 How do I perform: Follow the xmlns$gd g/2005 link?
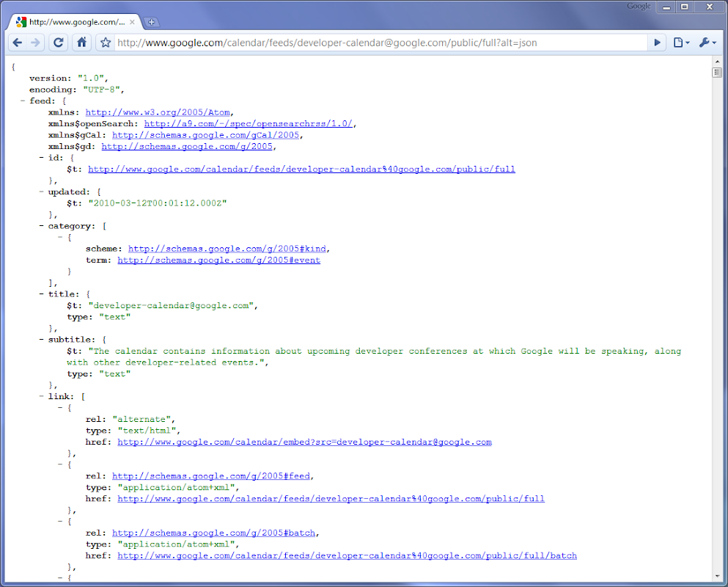click(187, 147)
